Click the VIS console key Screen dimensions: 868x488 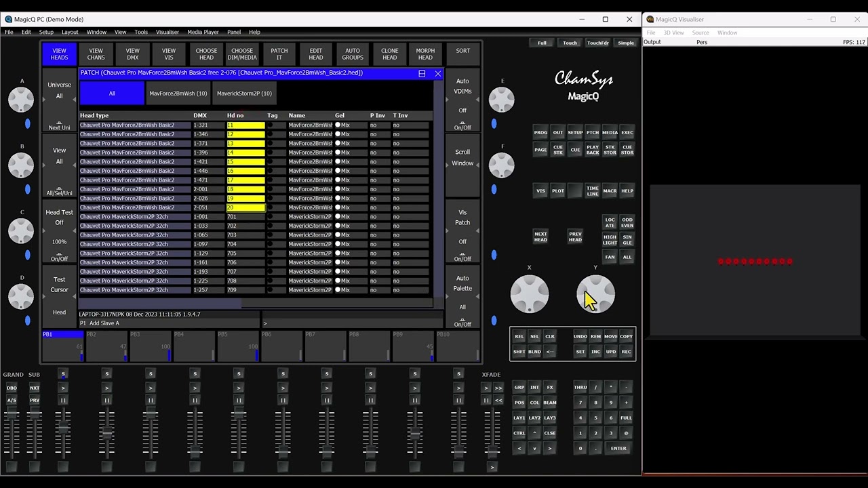(x=540, y=191)
